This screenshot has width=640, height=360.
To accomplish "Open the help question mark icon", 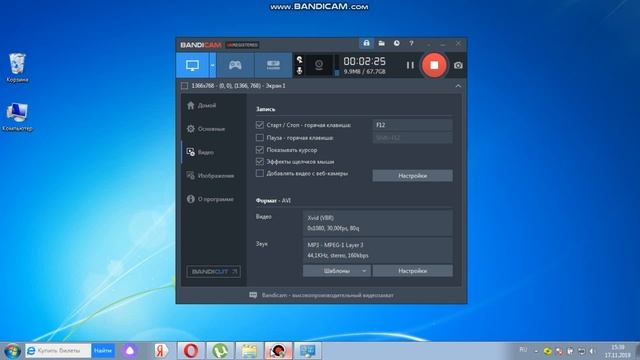I will click(411, 43).
